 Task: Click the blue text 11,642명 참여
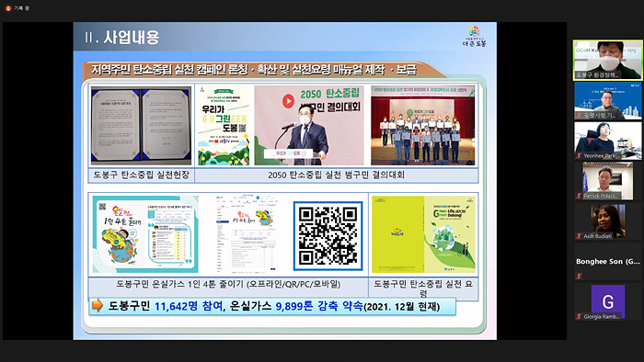[189, 306]
